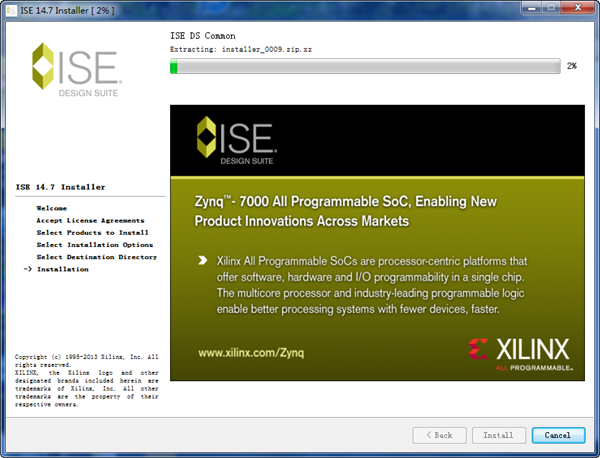The image size is (600, 458).
Task: Click the ISE logo inside the banner
Action: pos(237,142)
